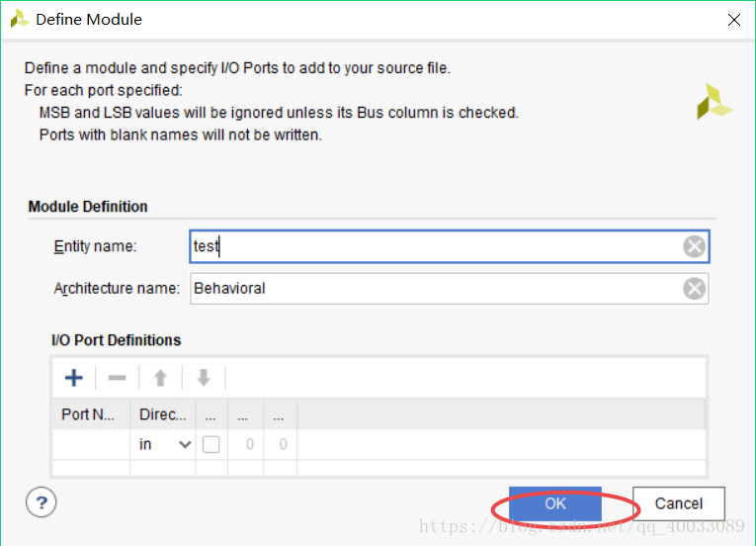Image resolution: width=756 pixels, height=546 pixels.
Task: Confirm module with the OK button
Action: point(555,503)
